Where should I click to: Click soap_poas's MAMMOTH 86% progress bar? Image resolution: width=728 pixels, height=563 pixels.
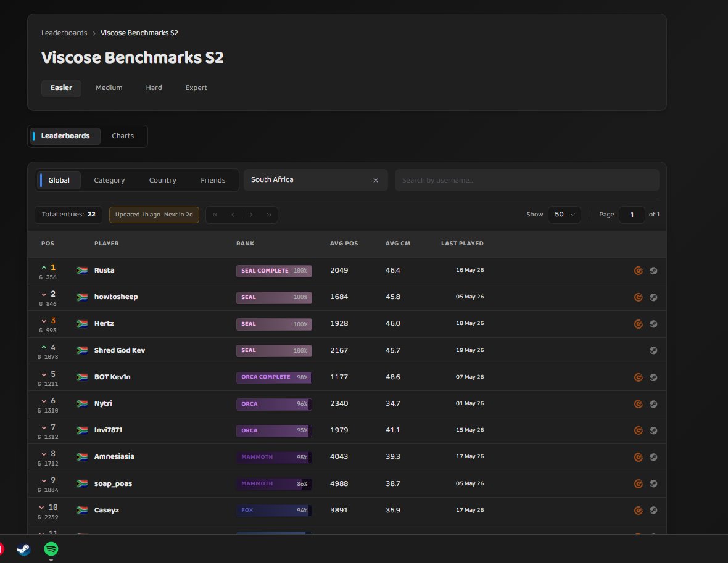pyautogui.click(x=274, y=484)
